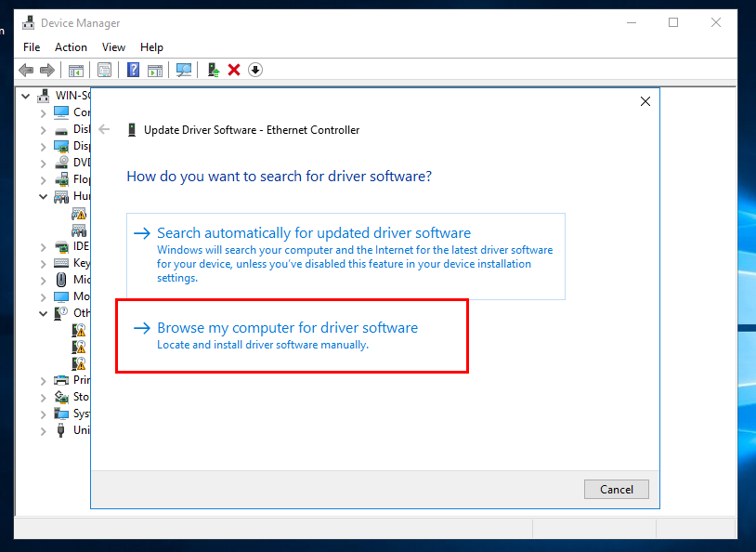Click the Keyboards category icon
This screenshot has height=552, width=756.
click(x=61, y=263)
